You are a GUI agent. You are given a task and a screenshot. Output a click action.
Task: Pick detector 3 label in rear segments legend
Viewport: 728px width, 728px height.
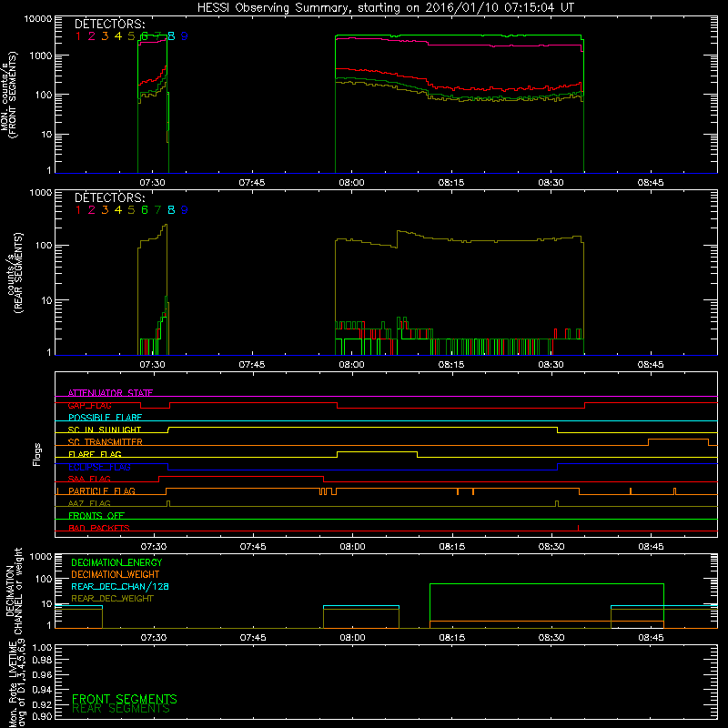pyautogui.click(x=105, y=210)
